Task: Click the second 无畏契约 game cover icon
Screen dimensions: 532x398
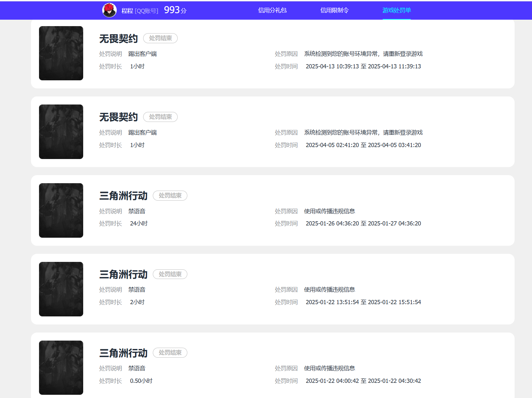Action: pyautogui.click(x=61, y=131)
